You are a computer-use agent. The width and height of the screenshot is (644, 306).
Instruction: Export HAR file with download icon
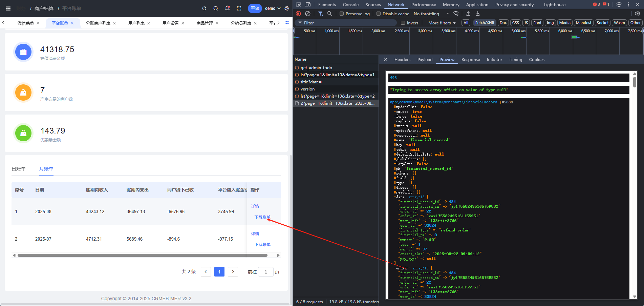(x=478, y=14)
